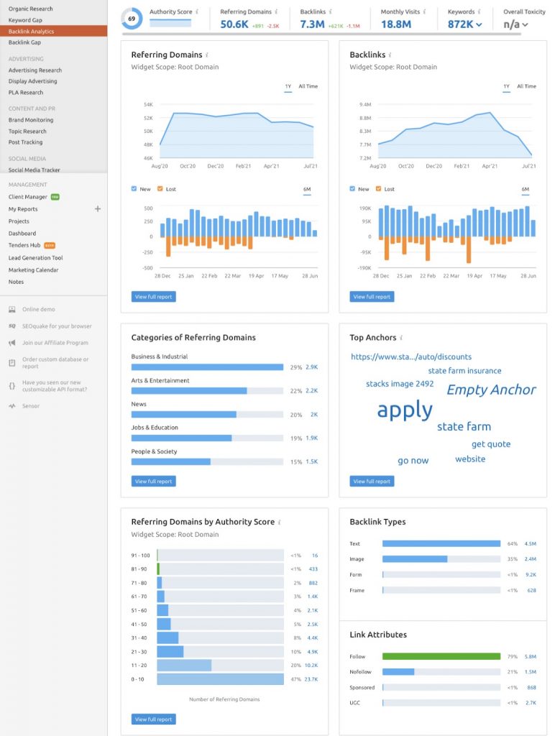Click the Affiliate Program megaphone icon
Viewport: 560px width, 736px height.
(x=12, y=343)
